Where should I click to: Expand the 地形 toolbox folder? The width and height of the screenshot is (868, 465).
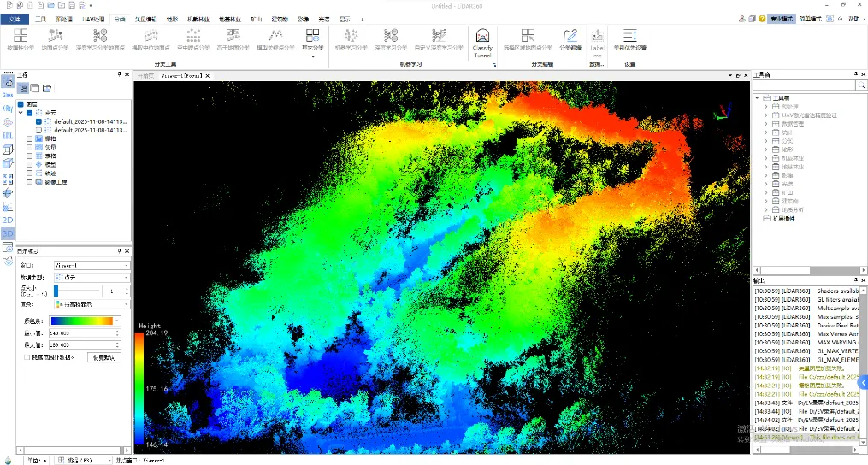pyautogui.click(x=766, y=150)
